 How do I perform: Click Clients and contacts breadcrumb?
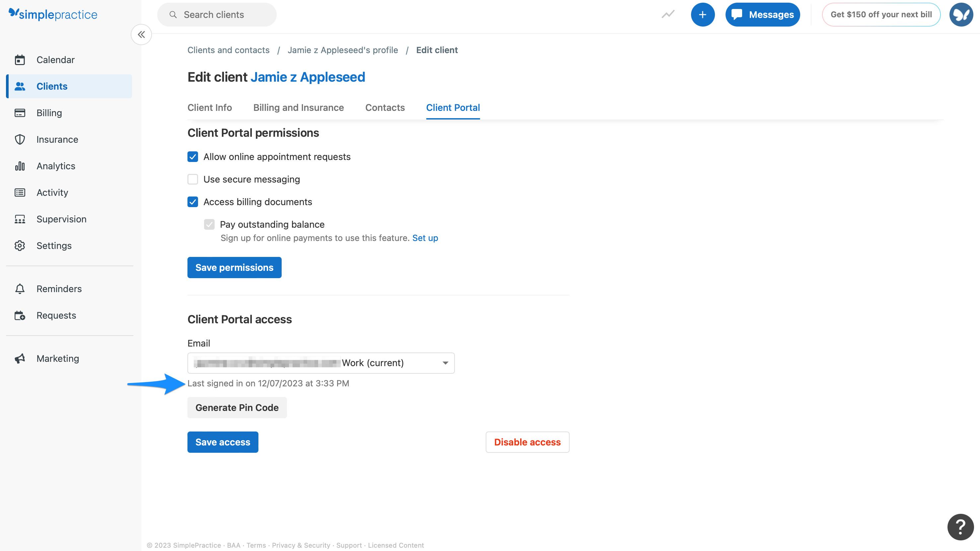228,50
